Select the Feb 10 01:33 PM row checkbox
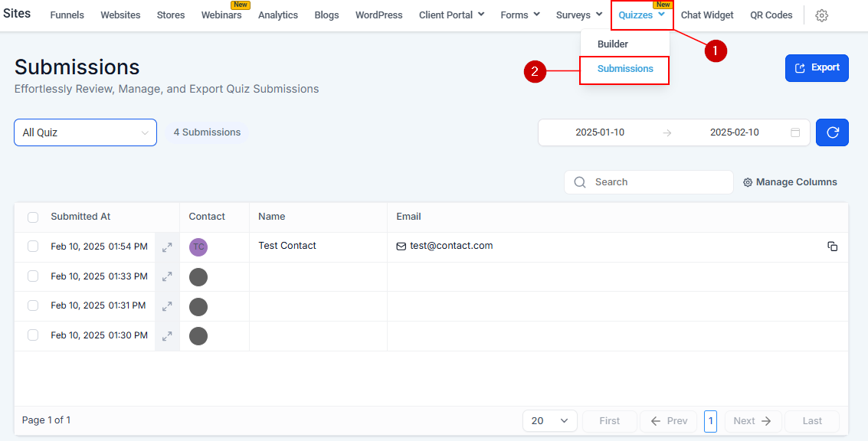 [33, 276]
